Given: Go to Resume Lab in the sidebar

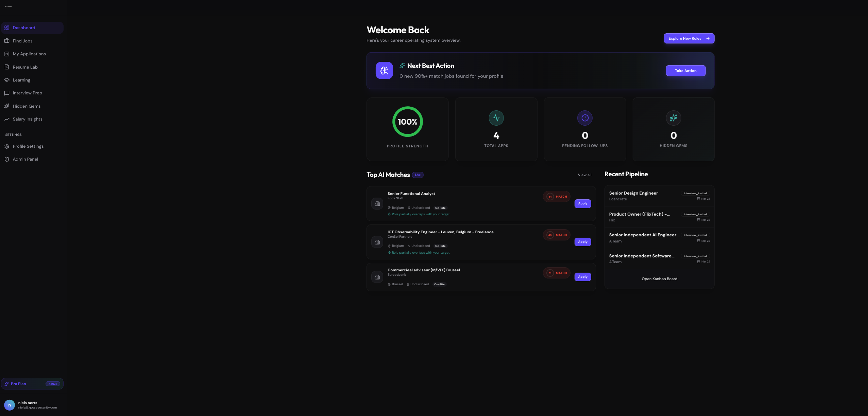Looking at the screenshot, I should (x=25, y=67).
